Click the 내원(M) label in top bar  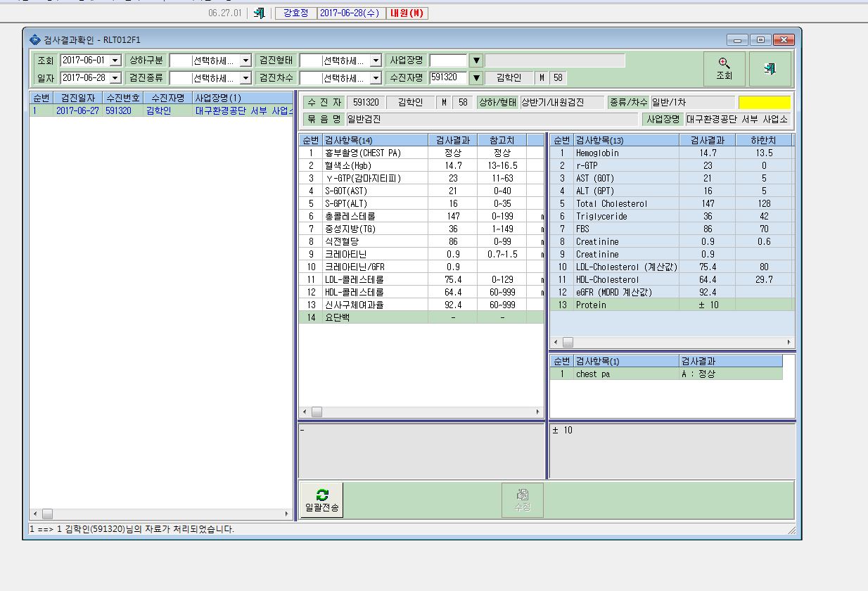click(x=406, y=13)
